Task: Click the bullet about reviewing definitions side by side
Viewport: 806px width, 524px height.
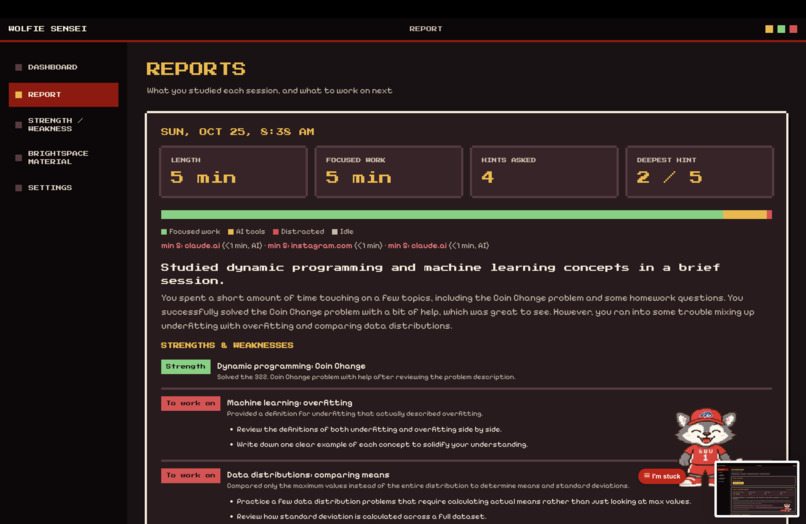Action: point(369,429)
